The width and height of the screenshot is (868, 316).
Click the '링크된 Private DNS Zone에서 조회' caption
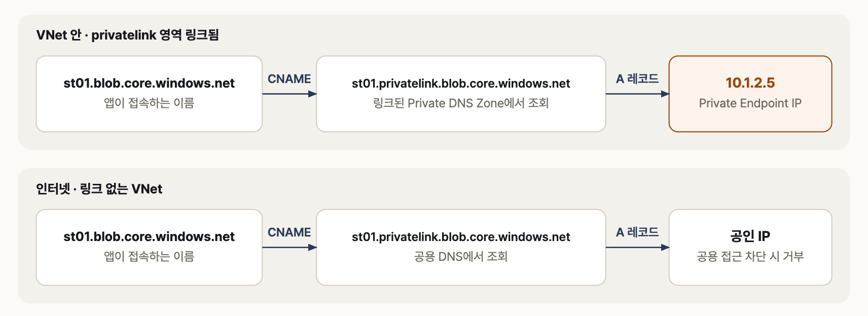(461, 103)
